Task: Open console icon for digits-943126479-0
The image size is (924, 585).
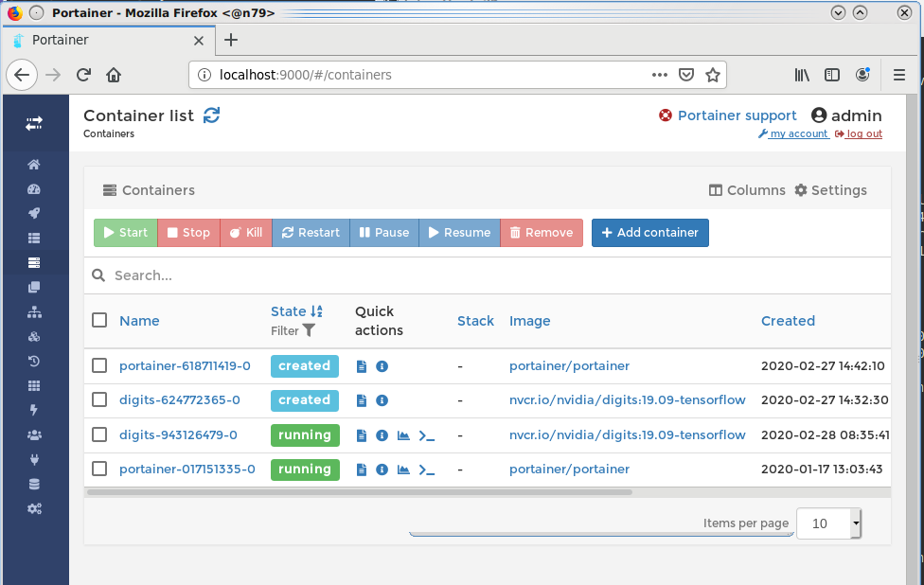Action: point(427,436)
